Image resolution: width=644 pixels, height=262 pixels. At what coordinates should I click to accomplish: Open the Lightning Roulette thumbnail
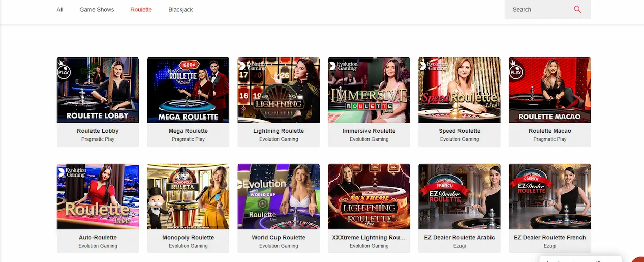point(279,90)
